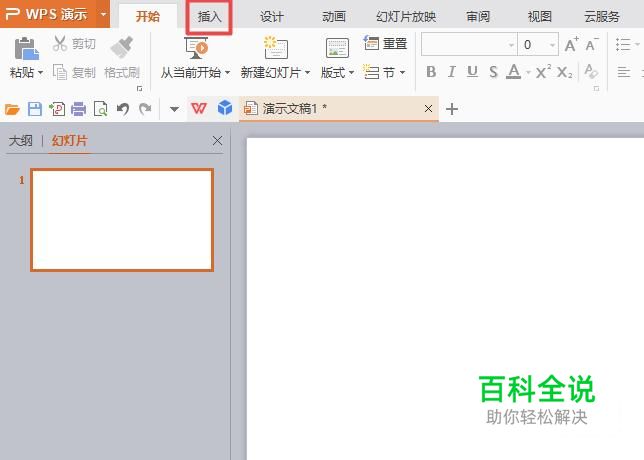Open clipboard group dialog launcher

(x=140, y=88)
